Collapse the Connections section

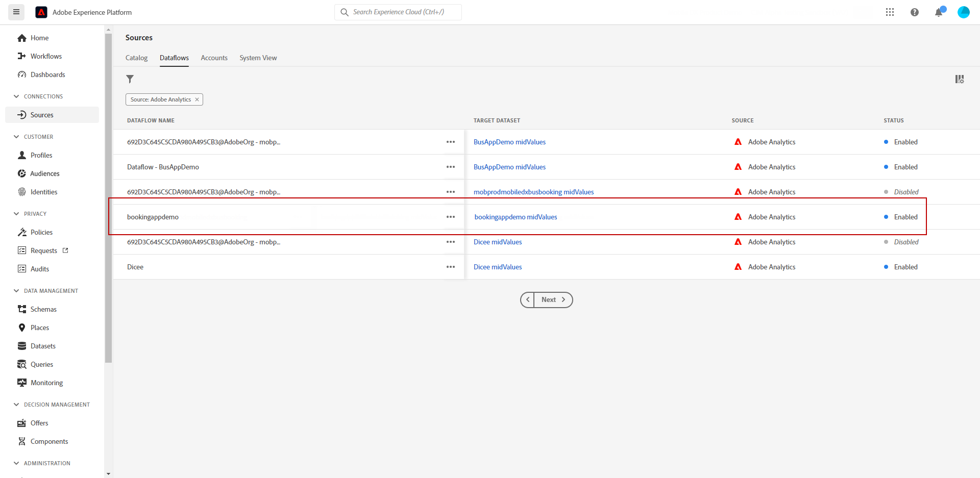(16, 96)
